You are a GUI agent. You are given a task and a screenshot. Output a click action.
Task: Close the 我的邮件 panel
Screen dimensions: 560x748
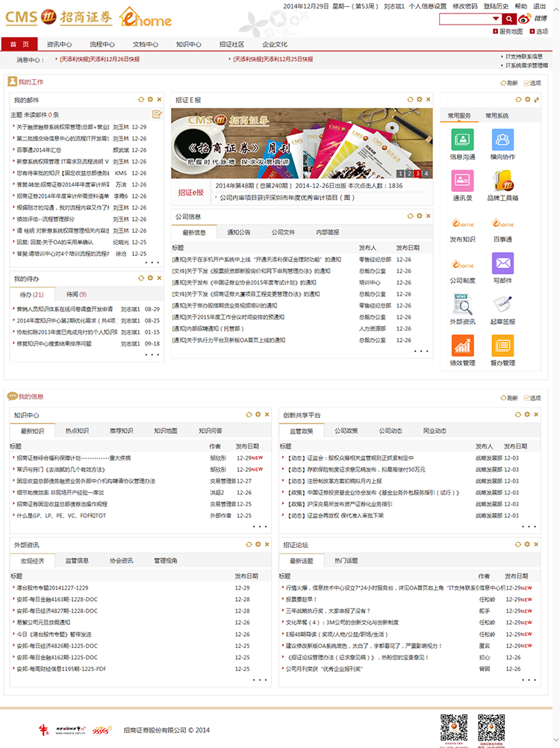(x=159, y=100)
